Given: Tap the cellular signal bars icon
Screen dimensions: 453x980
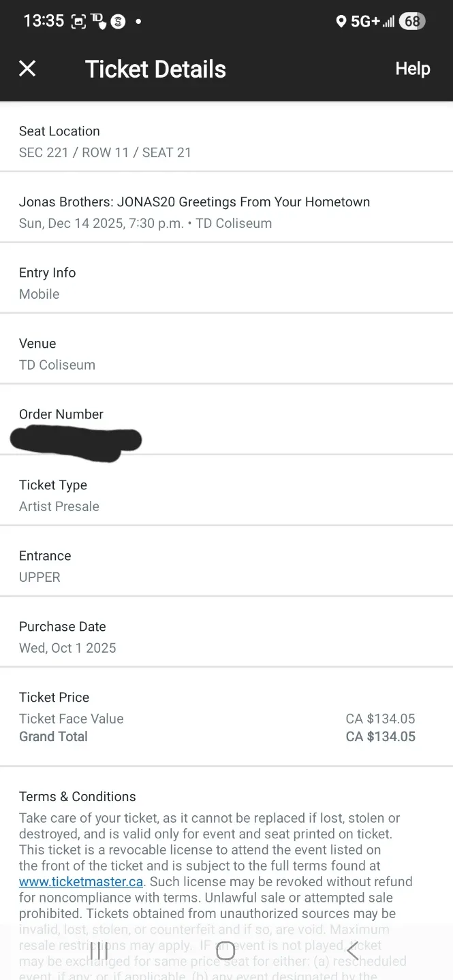Looking at the screenshot, I should (388, 21).
